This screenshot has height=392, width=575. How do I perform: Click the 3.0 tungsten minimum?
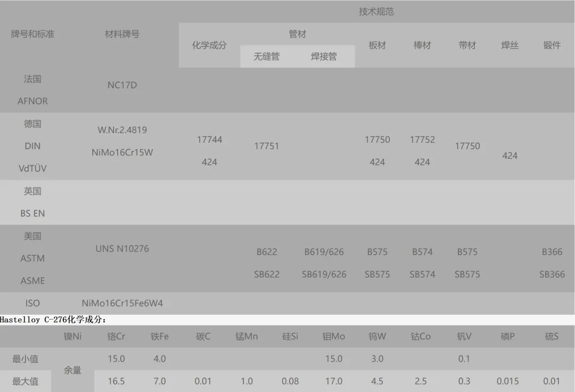(377, 359)
